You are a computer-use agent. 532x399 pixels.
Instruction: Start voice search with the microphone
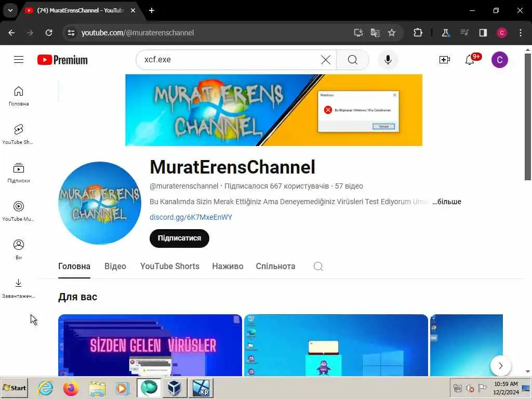pos(388,60)
